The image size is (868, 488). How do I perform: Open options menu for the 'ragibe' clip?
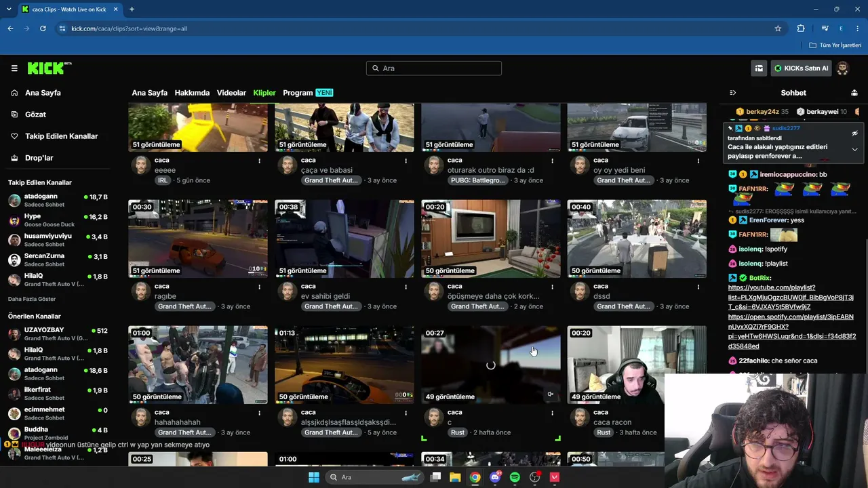tap(259, 287)
